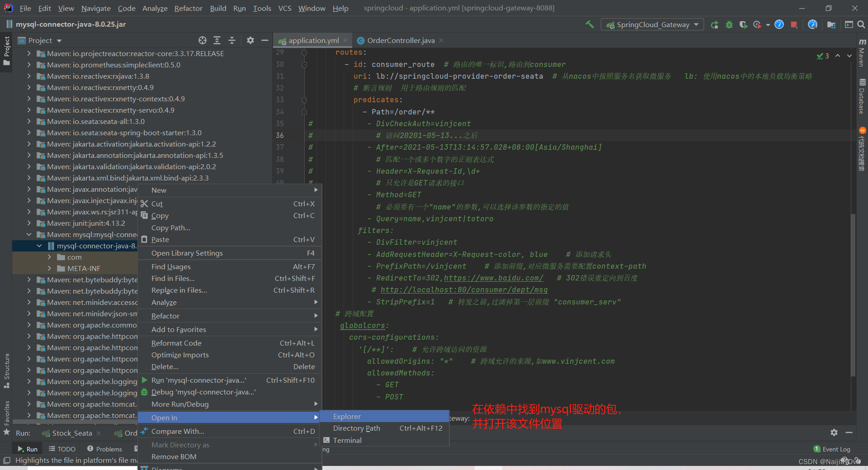
Task: Open the Event Log
Action: [832, 449]
